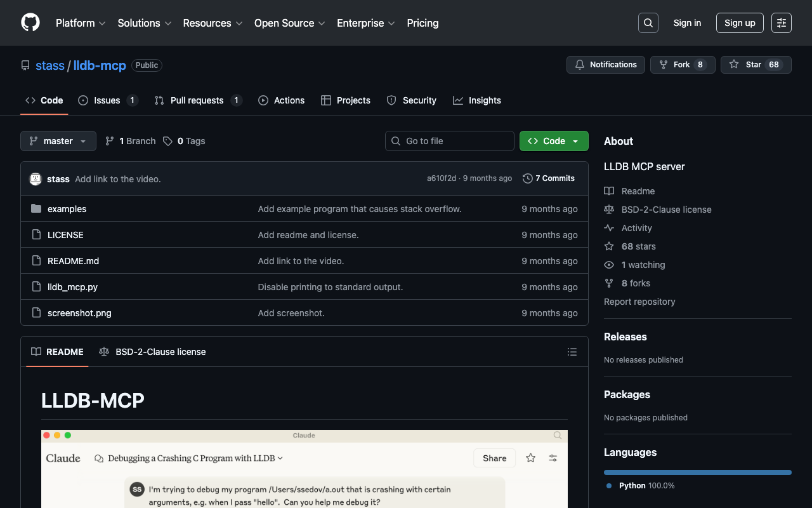Viewport: 812px width, 508px height.
Task: Open the search magnifier icon in header
Action: pyautogui.click(x=648, y=23)
